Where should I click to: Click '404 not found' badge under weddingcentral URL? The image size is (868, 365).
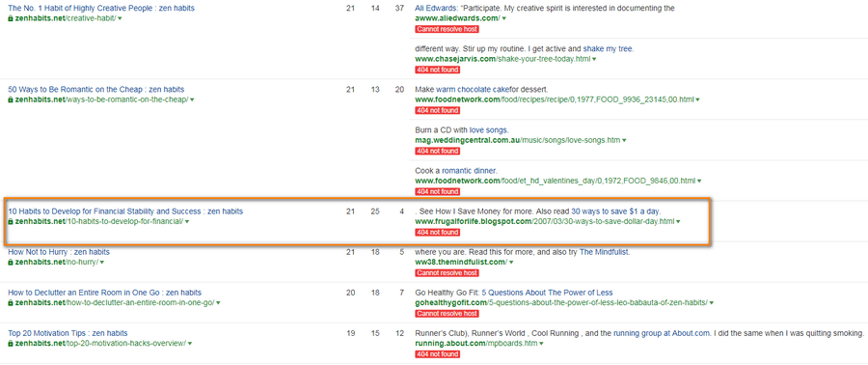437,152
